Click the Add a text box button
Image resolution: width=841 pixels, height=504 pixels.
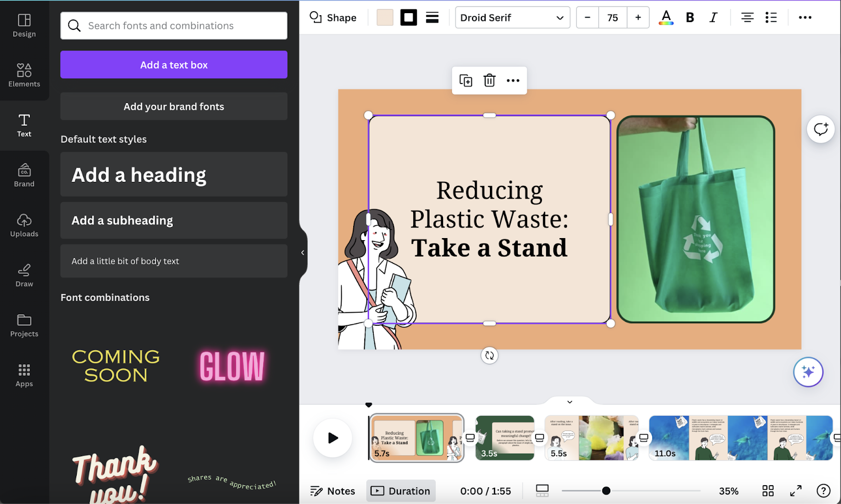click(x=173, y=65)
